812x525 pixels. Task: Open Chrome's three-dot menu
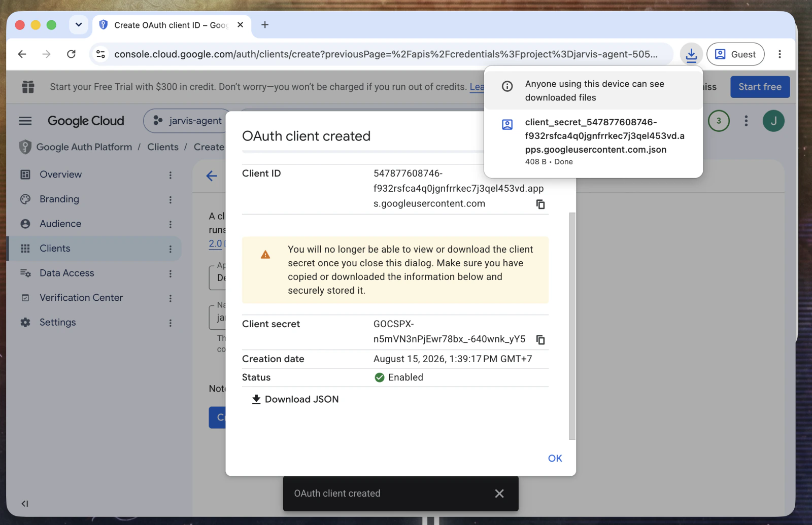pyautogui.click(x=780, y=54)
